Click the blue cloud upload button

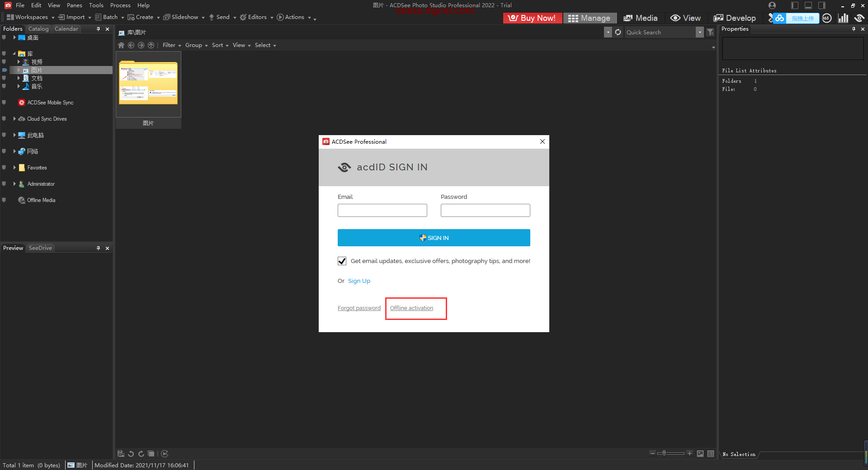797,18
